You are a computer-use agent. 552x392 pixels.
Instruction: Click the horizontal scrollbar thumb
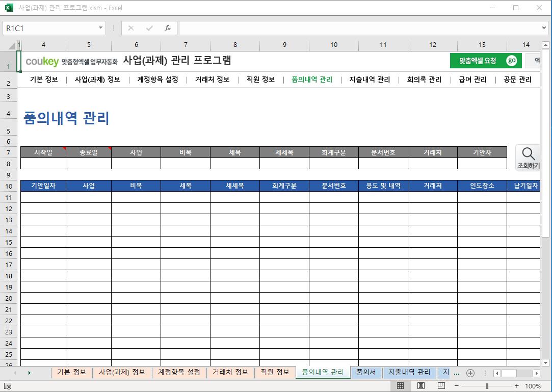(509, 373)
